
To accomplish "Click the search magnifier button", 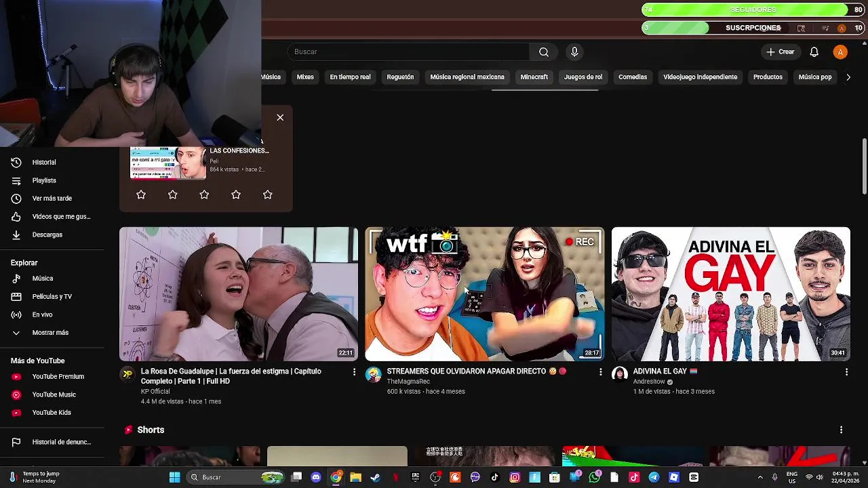I will pos(544,52).
